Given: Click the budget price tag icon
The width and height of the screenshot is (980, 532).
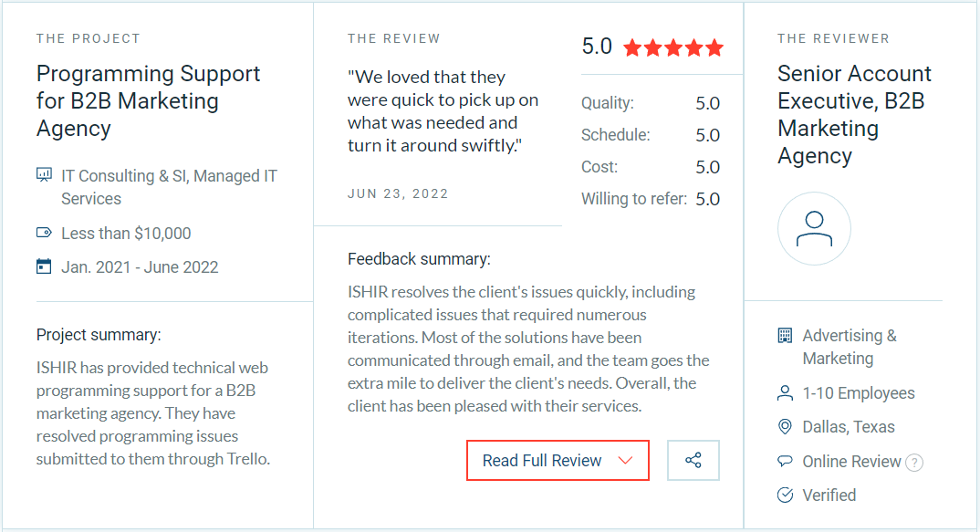Looking at the screenshot, I should 44,233.
